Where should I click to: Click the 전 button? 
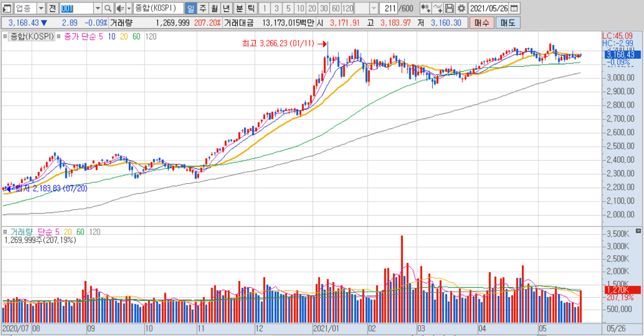click(x=52, y=8)
